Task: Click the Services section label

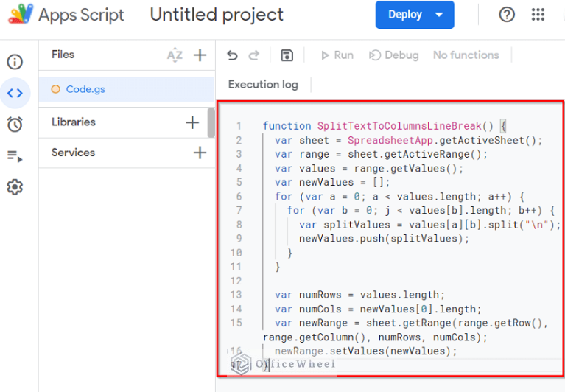Action: tap(73, 153)
